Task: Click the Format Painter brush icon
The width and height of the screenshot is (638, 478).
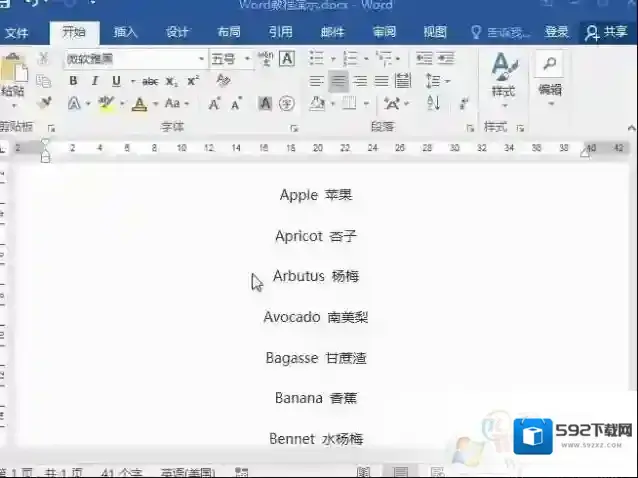Action: (43, 102)
